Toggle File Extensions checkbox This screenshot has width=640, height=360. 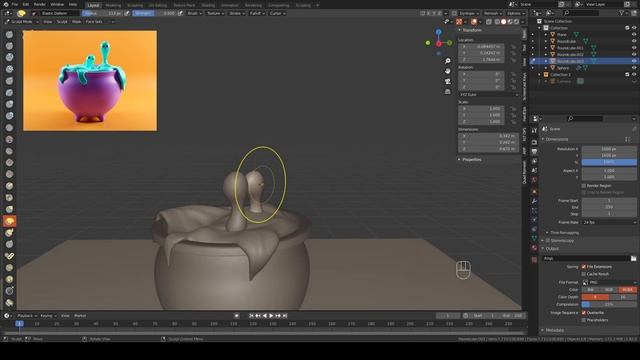pos(584,267)
